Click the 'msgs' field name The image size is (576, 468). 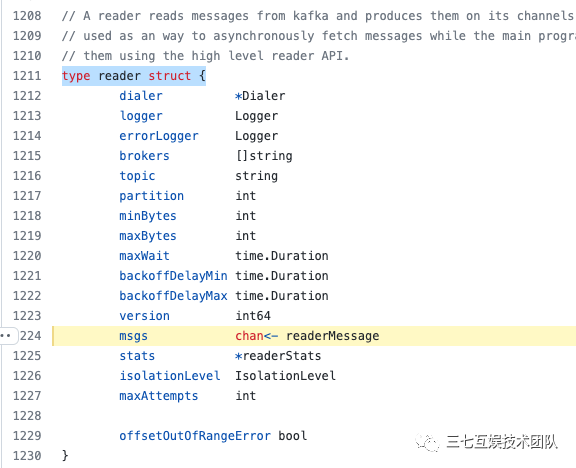[x=133, y=336]
